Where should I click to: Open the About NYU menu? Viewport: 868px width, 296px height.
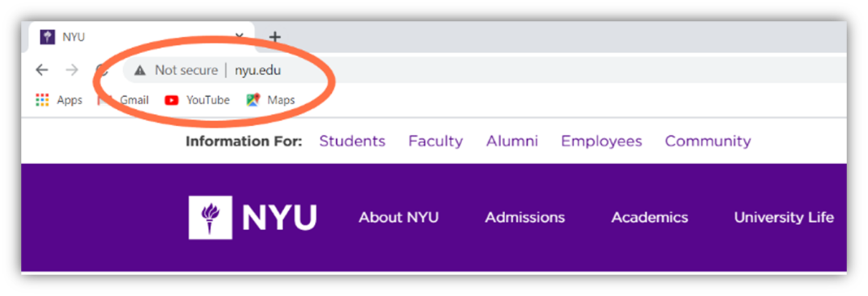coord(398,217)
